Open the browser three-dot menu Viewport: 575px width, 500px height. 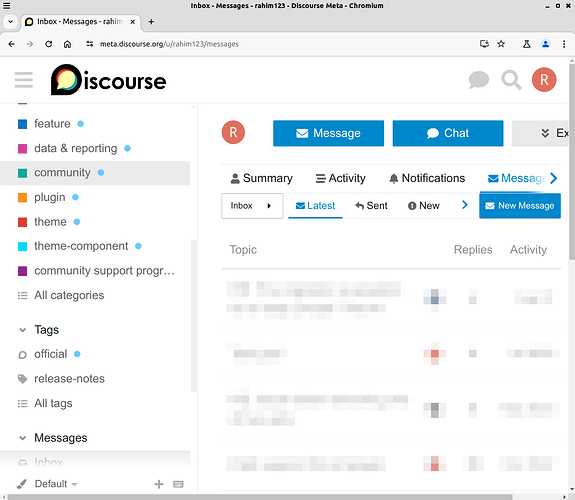564,44
